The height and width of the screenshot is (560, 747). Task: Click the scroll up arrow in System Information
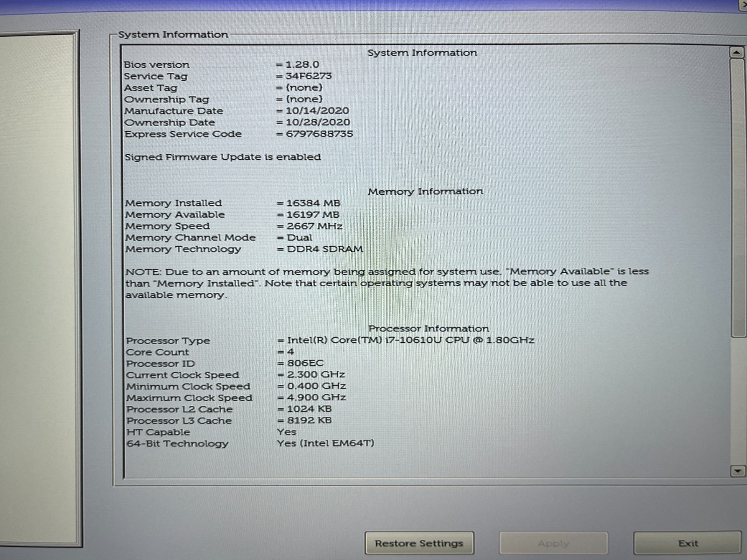tap(737, 52)
